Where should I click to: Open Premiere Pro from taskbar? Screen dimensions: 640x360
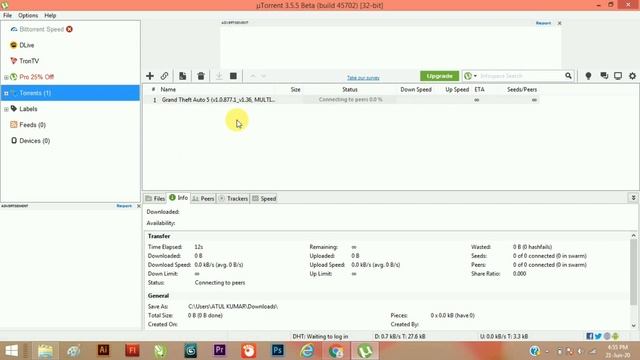click(x=220, y=350)
